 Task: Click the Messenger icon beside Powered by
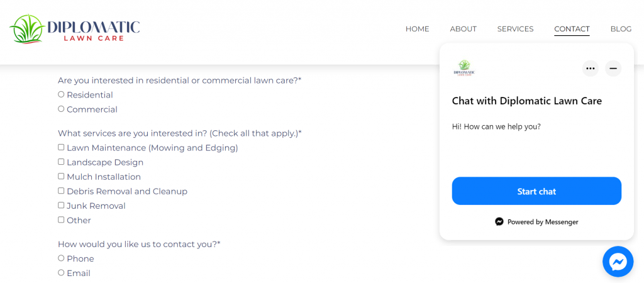499,222
